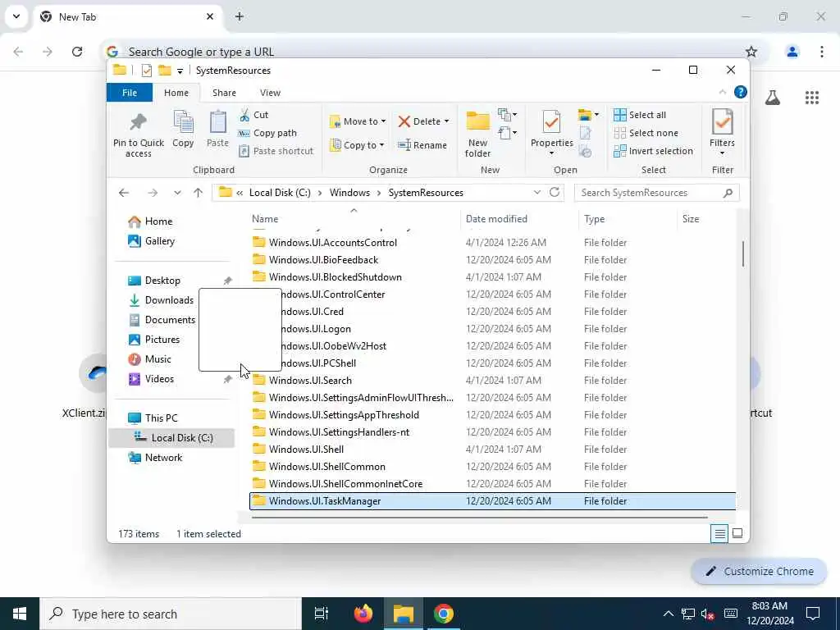Viewport: 840px width, 630px height.
Task: Launch Firefox from taskbar
Action: (363, 614)
